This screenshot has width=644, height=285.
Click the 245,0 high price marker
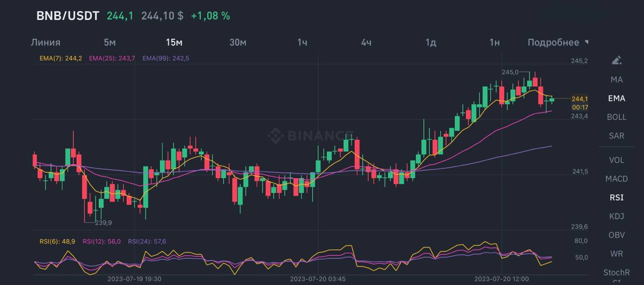point(510,72)
